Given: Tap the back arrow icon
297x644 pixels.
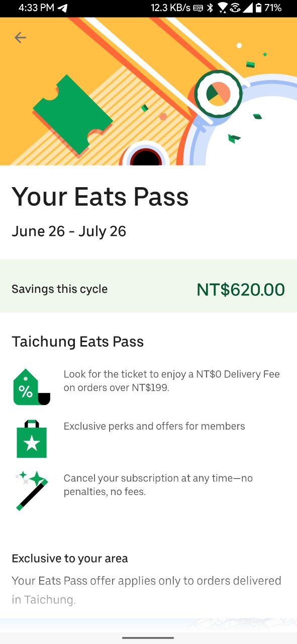Looking at the screenshot, I should coord(20,37).
